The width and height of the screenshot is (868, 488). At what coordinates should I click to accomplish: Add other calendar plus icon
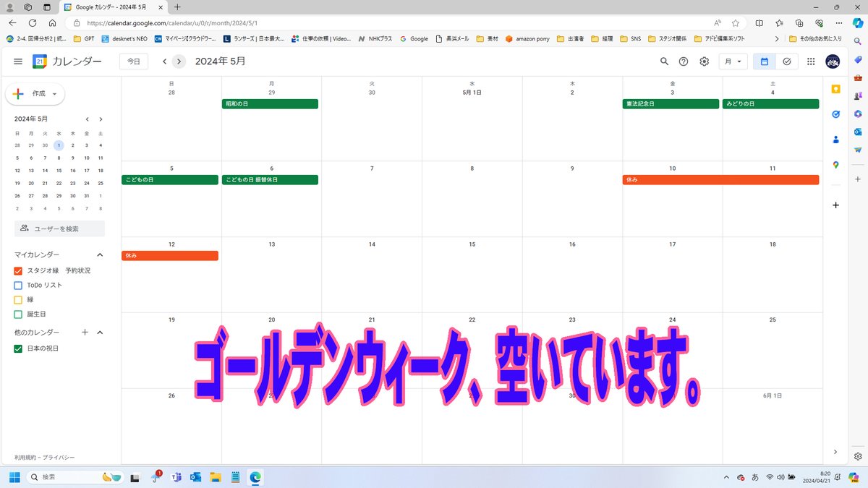[85, 333]
